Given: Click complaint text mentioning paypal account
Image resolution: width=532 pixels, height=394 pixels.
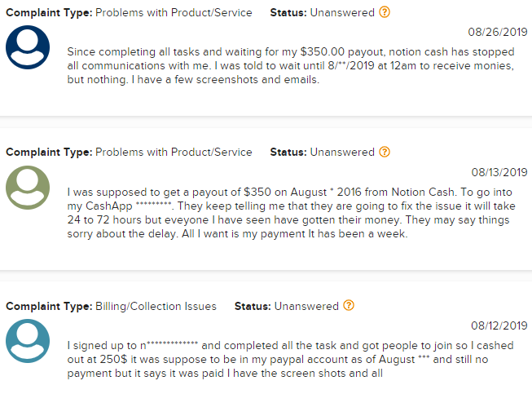Looking at the screenshot, I should tap(290, 360).
